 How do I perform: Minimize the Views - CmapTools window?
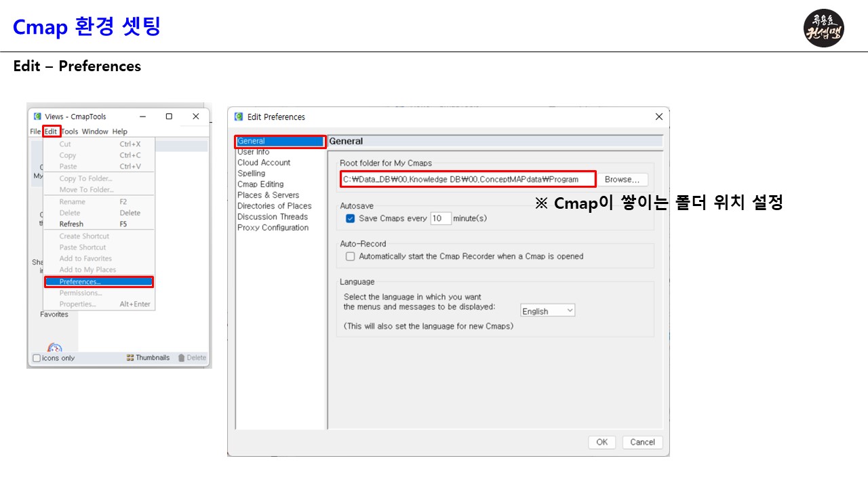click(142, 117)
